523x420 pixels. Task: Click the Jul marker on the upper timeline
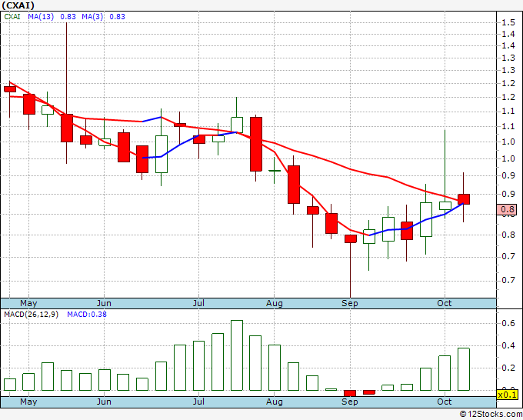[198, 303]
